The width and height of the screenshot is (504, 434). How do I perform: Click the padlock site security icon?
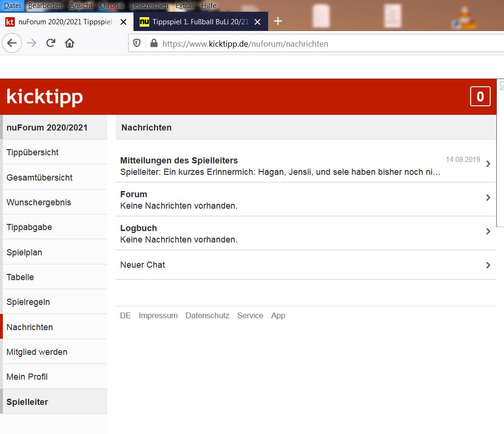tap(154, 43)
